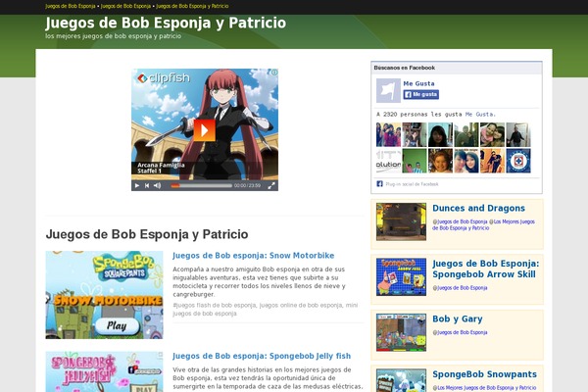The height and width of the screenshot is (392, 588).
Task: Click the Cruz Azul logo fan thumbnail
Action: pos(518,161)
